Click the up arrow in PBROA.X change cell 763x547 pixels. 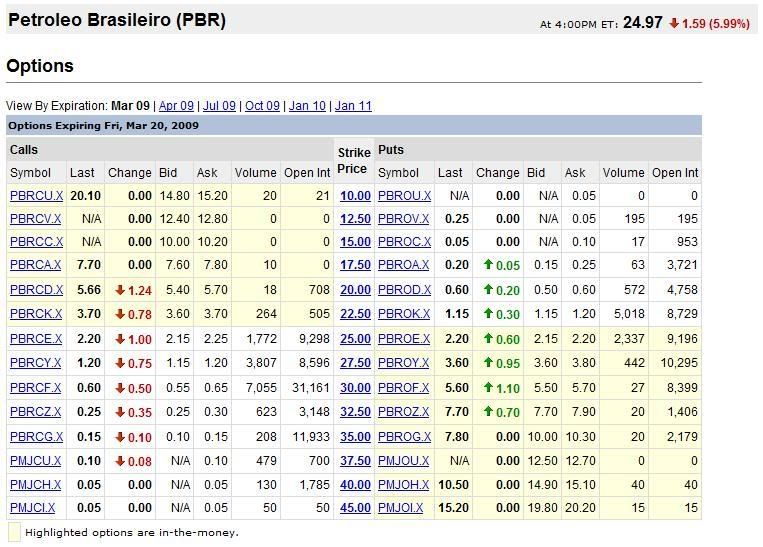pyautogui.click(x=488, y=264)
